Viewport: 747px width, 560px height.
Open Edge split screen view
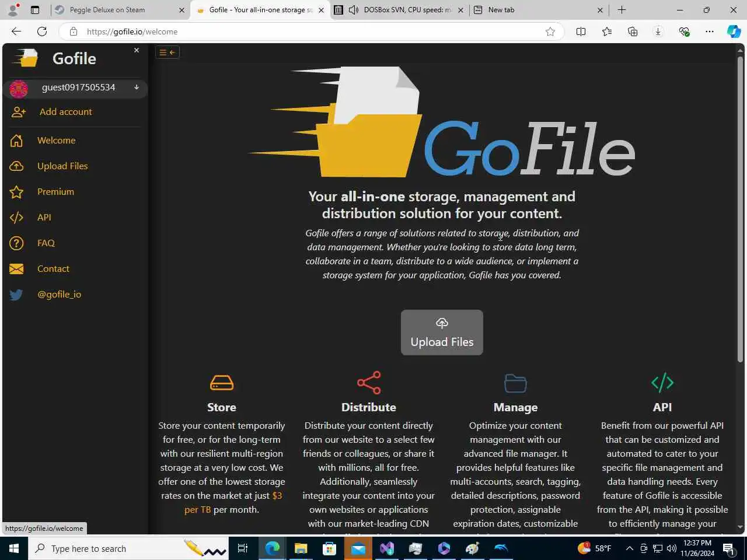(x=581, y=32)
